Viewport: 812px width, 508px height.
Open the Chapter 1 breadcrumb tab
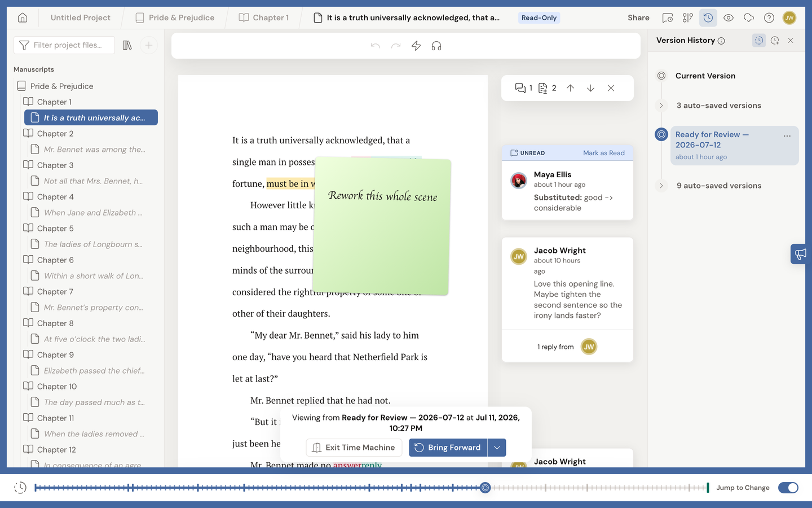264,17
